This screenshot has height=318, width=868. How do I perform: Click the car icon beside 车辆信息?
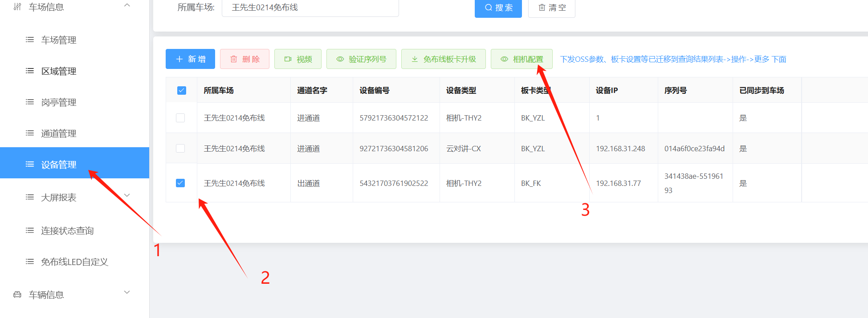point(17,294)
